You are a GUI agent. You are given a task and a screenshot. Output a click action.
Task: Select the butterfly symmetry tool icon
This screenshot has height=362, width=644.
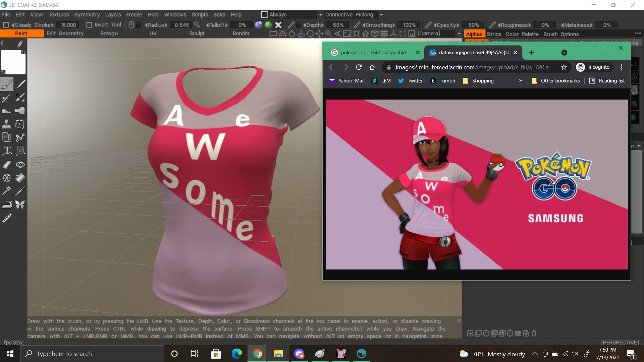(x=20, y=204)
